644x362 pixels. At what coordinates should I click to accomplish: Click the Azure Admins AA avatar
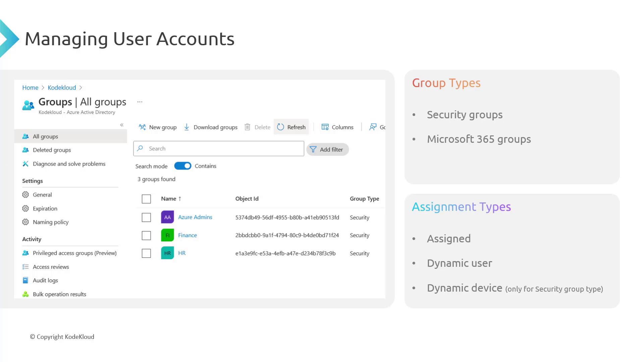tap(167, 217)
